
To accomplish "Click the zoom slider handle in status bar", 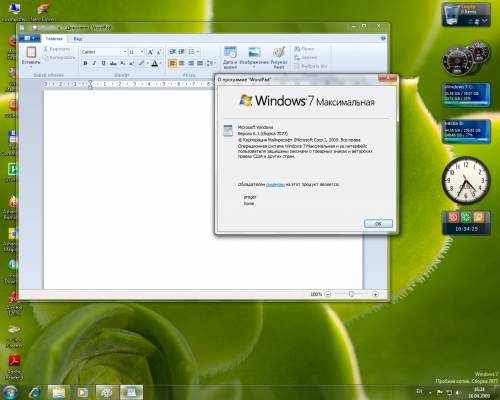I will click(x=351, y=294).
